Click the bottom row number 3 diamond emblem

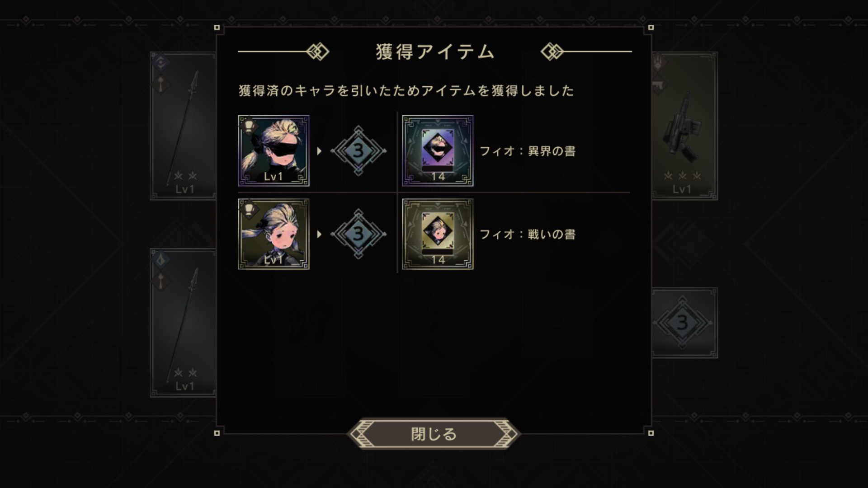pyautogui.click(x=359, y=234)
